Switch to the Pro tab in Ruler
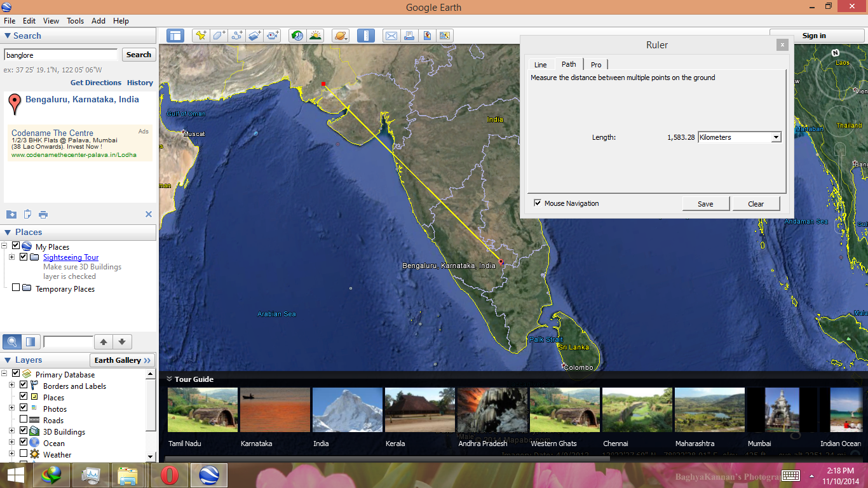Image resolution: width=868 pixels, height=488 pixels. [596, 64]
